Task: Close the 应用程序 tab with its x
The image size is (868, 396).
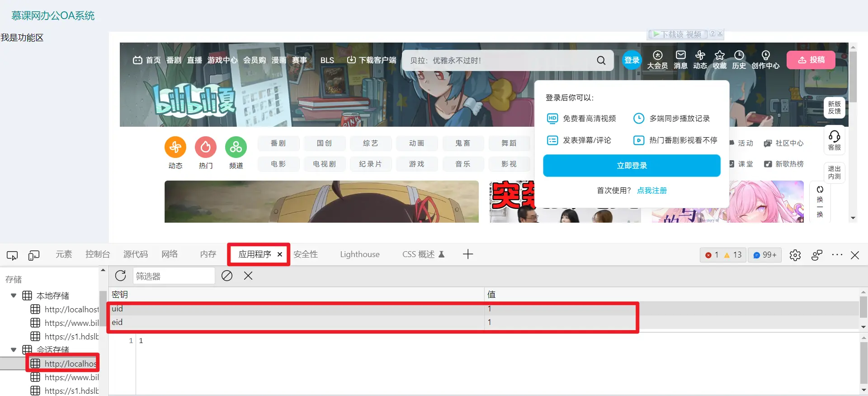Action: pyautogui.click(x=280, y=254)
